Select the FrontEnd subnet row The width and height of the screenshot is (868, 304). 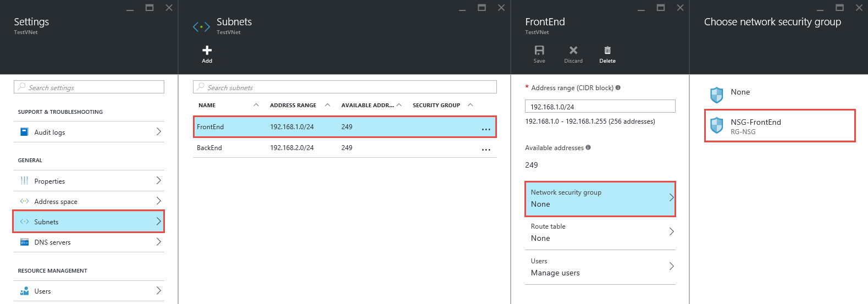345,126
